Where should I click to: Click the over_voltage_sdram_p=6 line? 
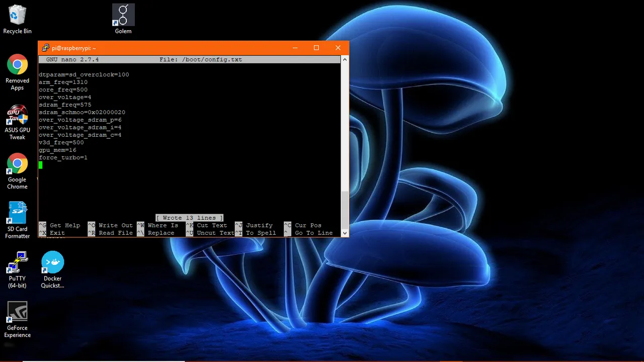(80, 120)
